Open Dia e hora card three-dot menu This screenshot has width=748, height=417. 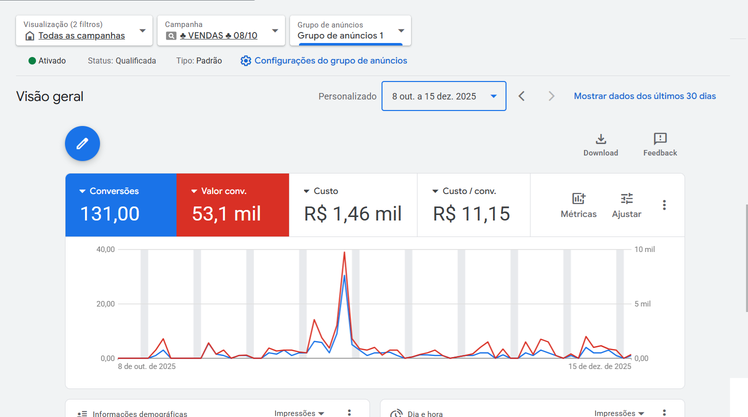664,413
